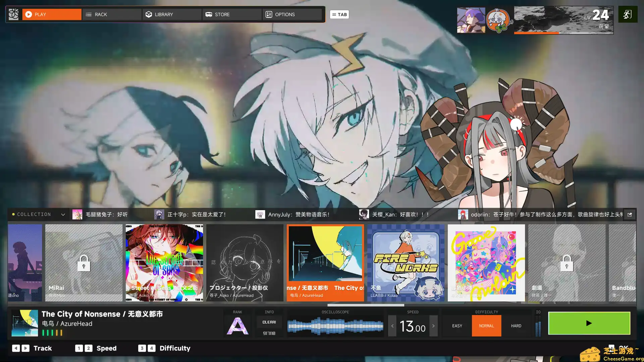The image size is (644, 362).
Task: Click the flower logo icon at top-left
Action: [x=13, y=14]
